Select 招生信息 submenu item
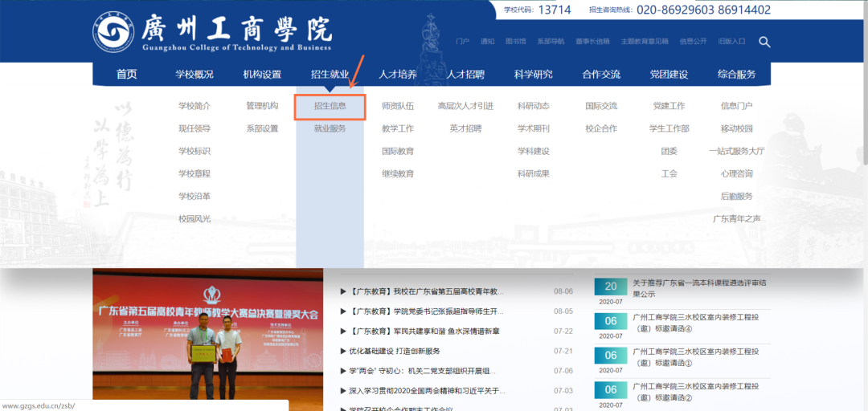The height and width of the screenshot is (411, 868). click(330, 106)
